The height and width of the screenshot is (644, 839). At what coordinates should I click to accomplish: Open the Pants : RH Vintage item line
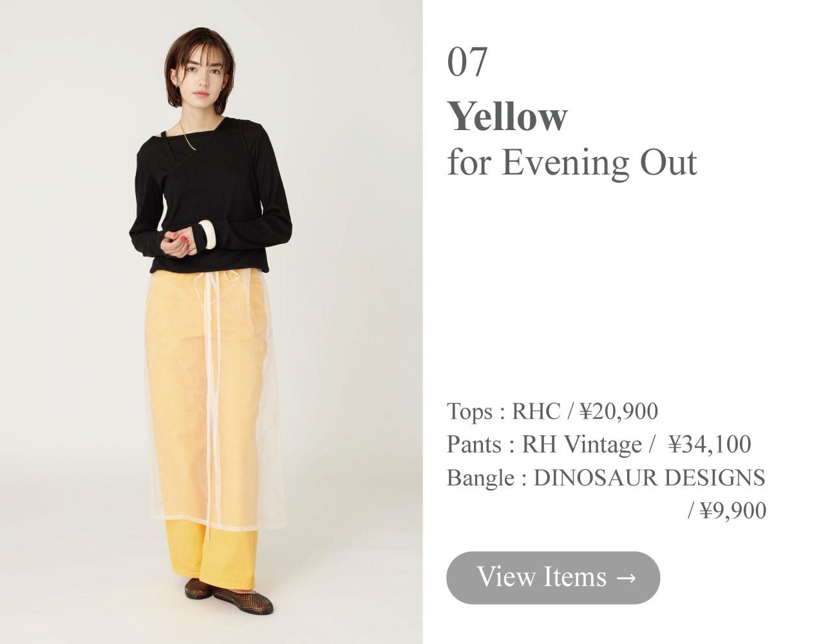pyautogui.click(x=599, y=444)
